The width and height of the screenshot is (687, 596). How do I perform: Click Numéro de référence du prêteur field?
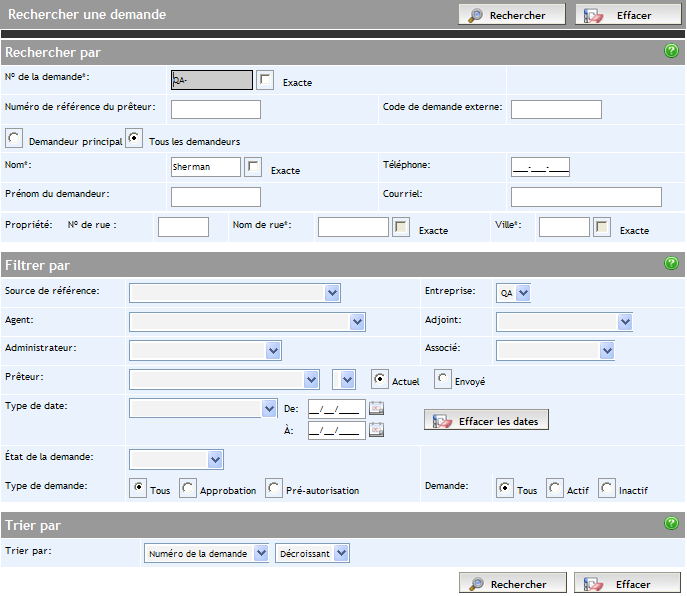216,109
